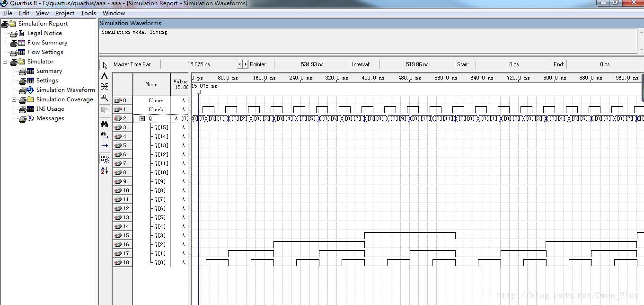This screenshot has width=644, height=305.
Task: Click the simulation mode text scrollbar
Action: (x=641, y=41)
